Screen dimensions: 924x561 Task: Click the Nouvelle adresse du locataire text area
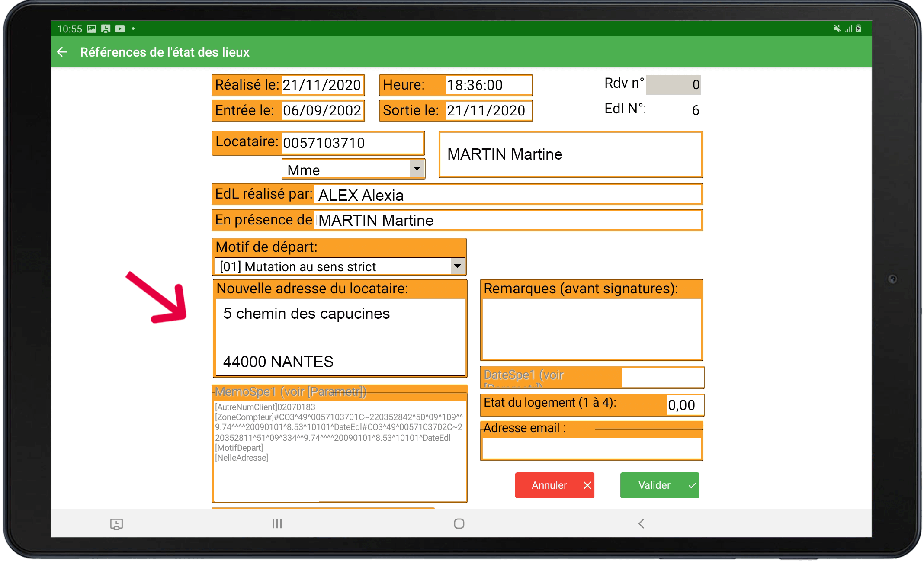tap(340, 337)
